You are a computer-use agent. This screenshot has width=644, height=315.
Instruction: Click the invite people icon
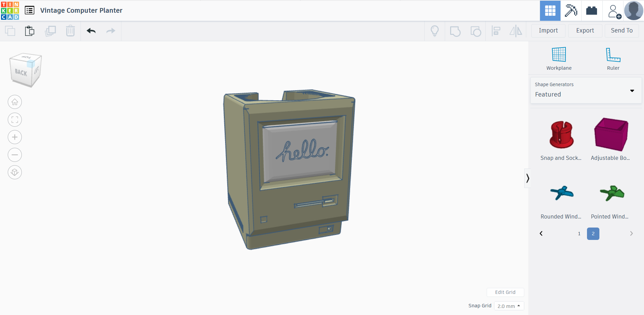click(614, 11)
